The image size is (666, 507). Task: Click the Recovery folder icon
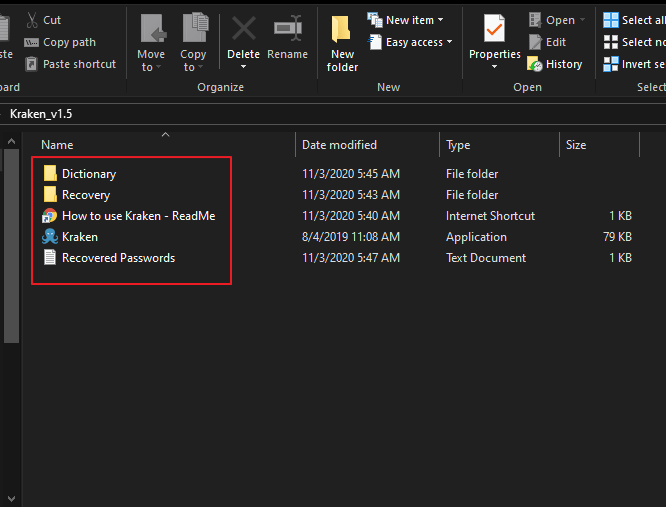50,194
